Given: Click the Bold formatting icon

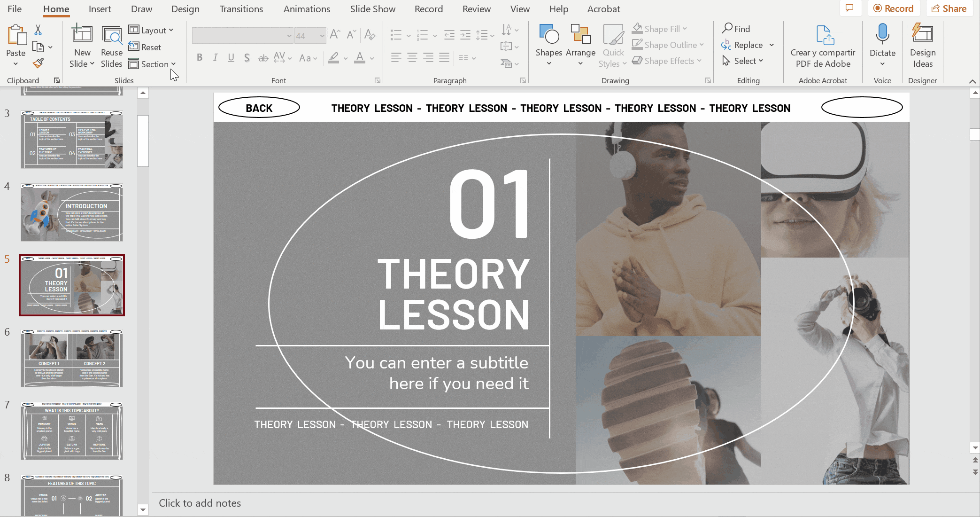Looking at the screenshot, I should (x=200, y=58).
